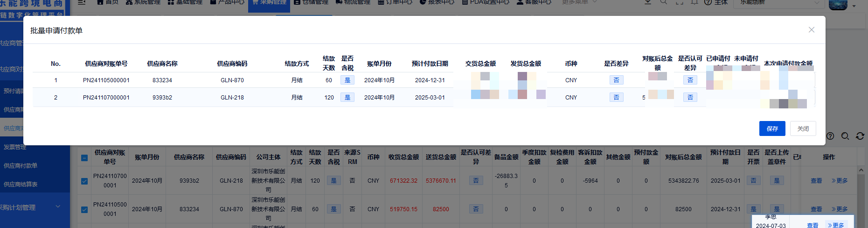Click 查看 for the 2024-12-31 row
This screenshot has width=868, height=228.
(816, 209)
